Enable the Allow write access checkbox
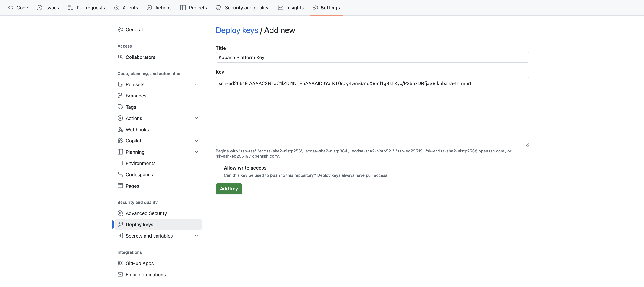This screenshot has width=644, height=287. [218, 168]
